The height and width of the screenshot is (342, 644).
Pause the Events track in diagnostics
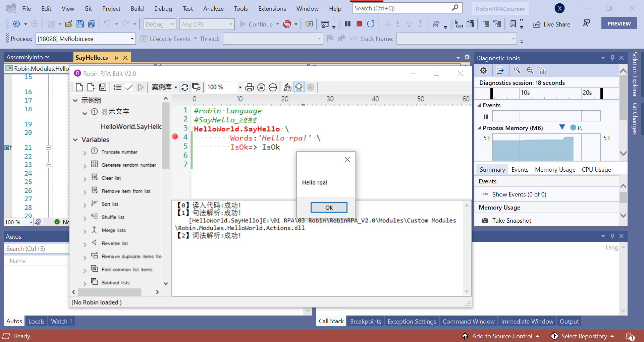(x=485, y=117)
